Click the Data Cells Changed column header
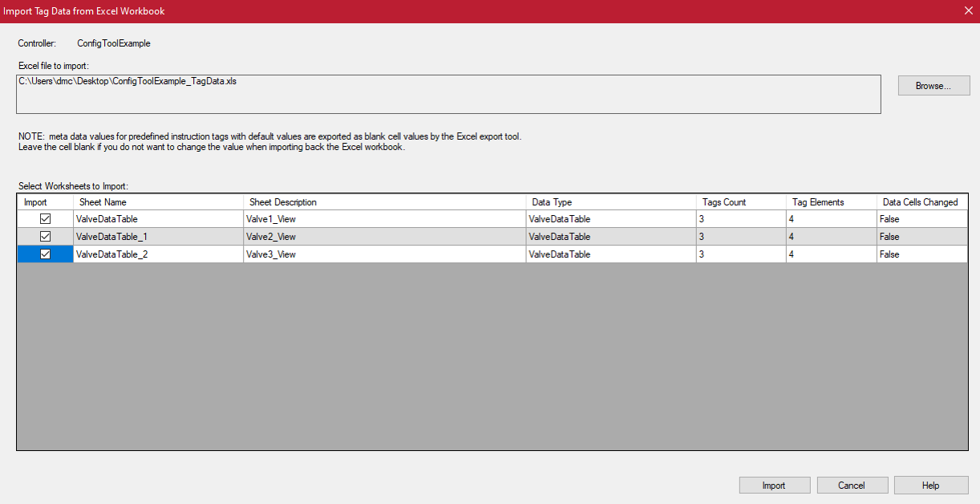This screenshot has width=980, height=504. pyautogui.click(x=922, y=202)
